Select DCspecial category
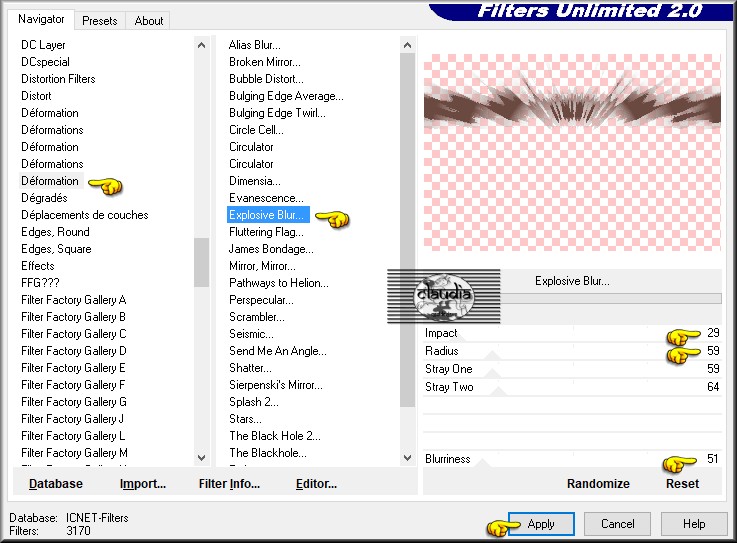737x543 pixels. tap(45, 62)
